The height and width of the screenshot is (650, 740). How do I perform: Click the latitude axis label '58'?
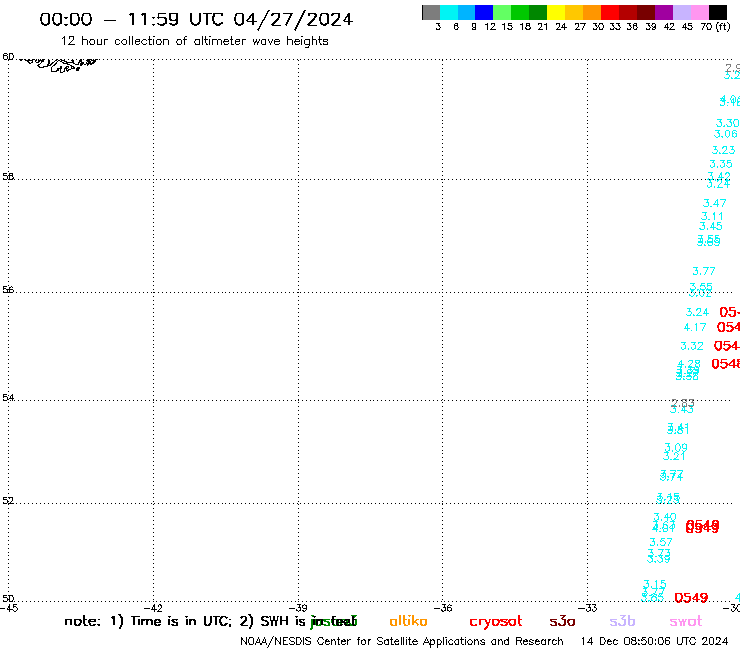8,177
